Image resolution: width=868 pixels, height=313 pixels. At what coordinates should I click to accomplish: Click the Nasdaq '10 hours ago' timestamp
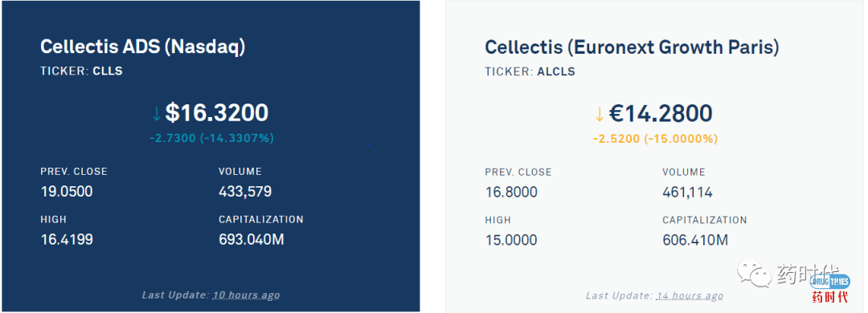[247, 295]
